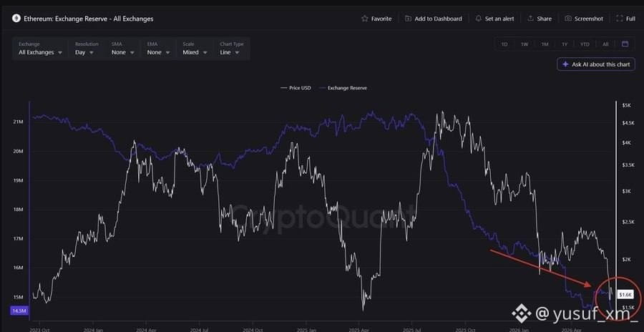
Task: Click the $1.5K right axis label
Action: click(628, 308)
